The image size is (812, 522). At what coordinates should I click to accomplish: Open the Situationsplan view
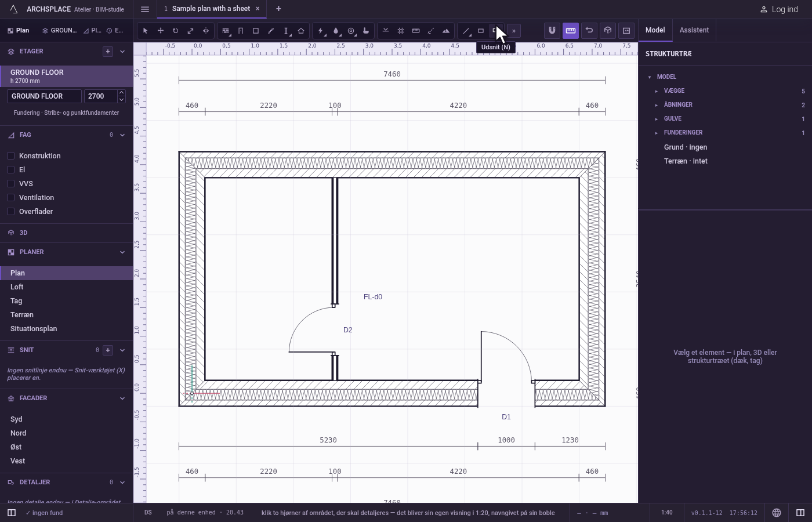(x=67, y=329)
